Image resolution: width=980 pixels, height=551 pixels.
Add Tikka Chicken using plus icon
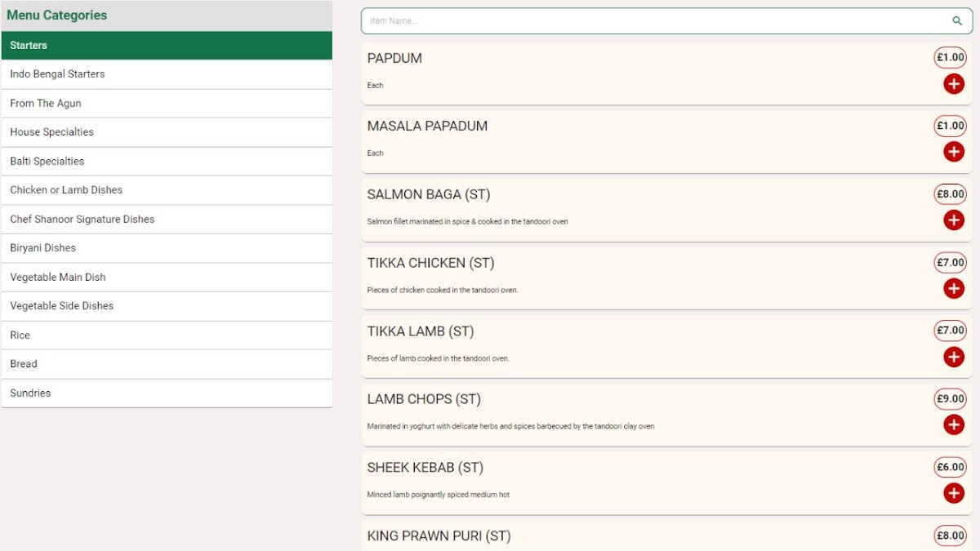tap(953, 288)
